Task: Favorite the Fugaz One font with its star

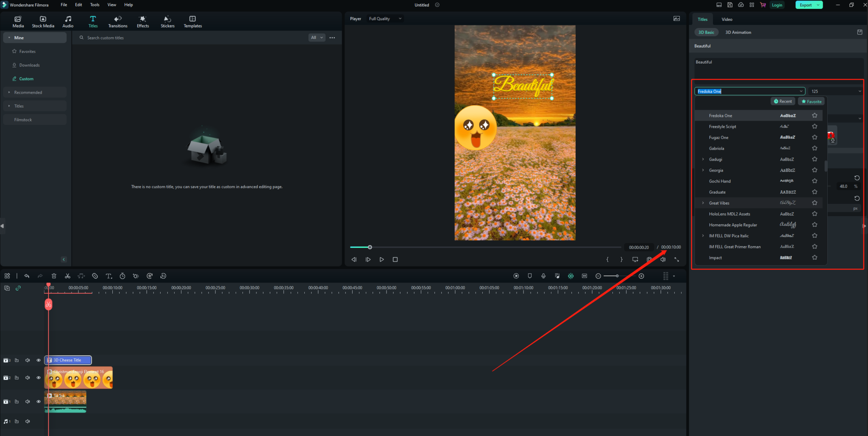Action: (814, 137)
